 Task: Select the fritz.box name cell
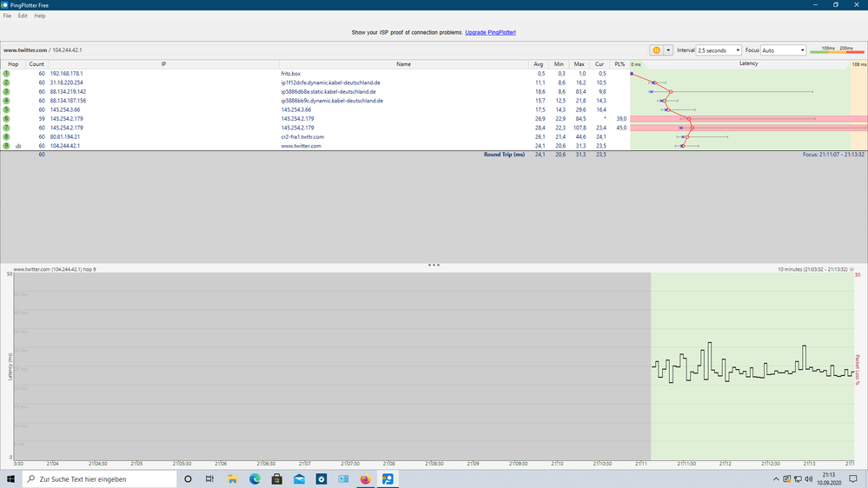tap(290, 74)
